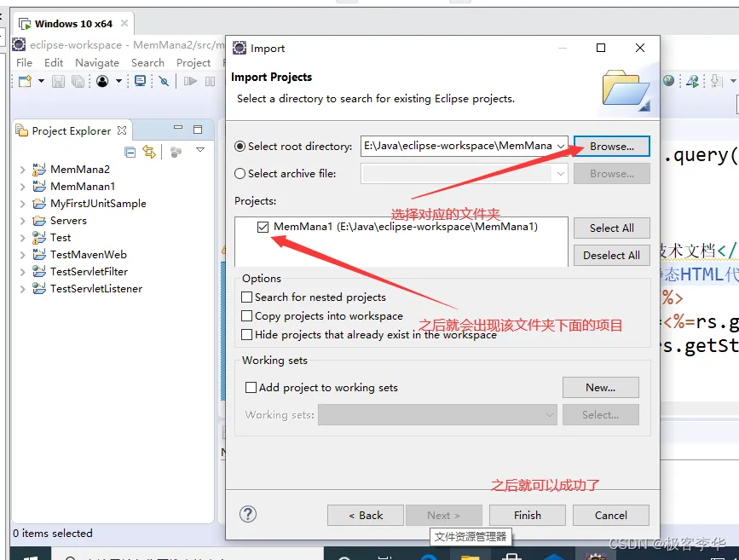Viewport: 739px width, 560px height.
Task: Open the Search menu
Action: pos(147,63)
